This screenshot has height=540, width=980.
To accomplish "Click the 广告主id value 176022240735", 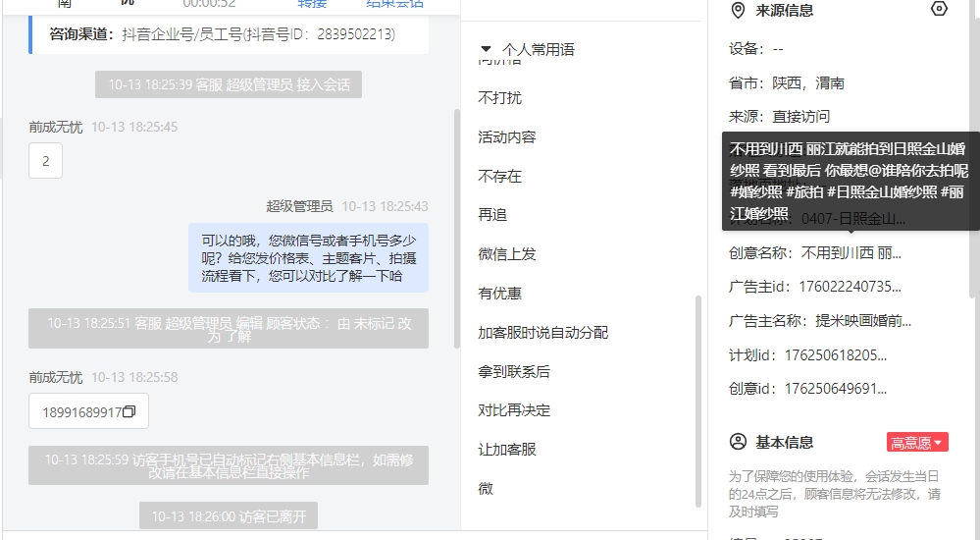I will click(x=850, y=287).
